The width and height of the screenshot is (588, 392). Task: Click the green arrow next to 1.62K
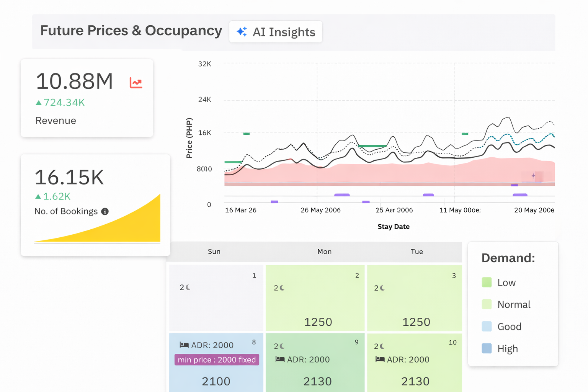tap(38, 196)
